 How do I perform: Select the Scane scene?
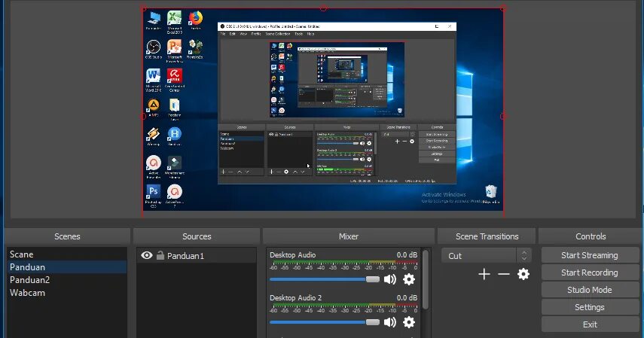pos(67,254)
